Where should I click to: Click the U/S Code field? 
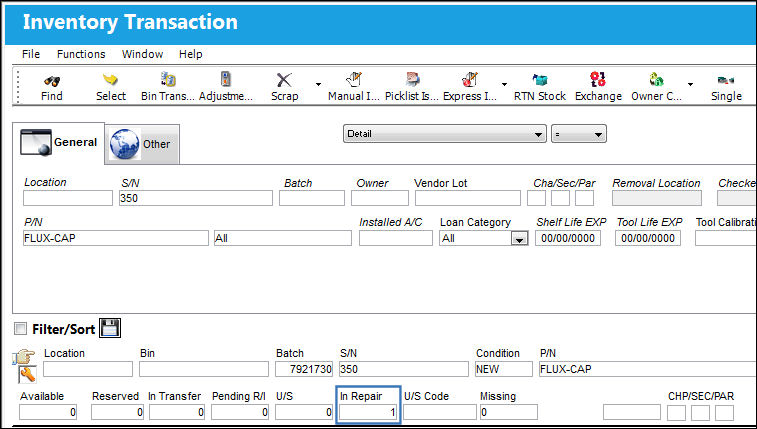pyautogui.click(x=440, y=412)
